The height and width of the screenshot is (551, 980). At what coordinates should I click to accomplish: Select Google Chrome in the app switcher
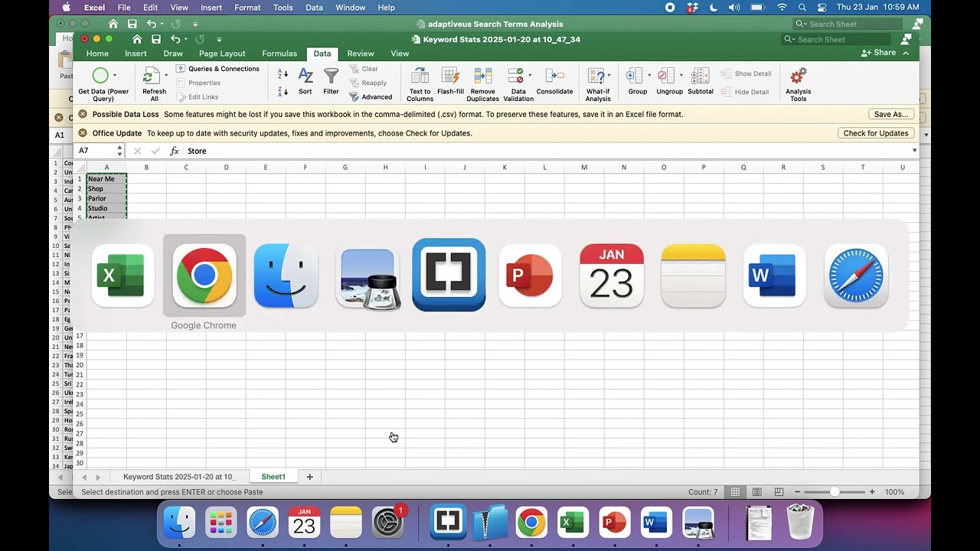point(204,275)
